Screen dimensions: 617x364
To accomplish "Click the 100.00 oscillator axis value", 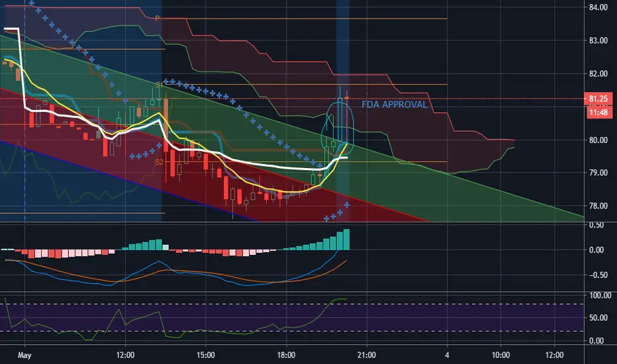I will click(600, 296).
